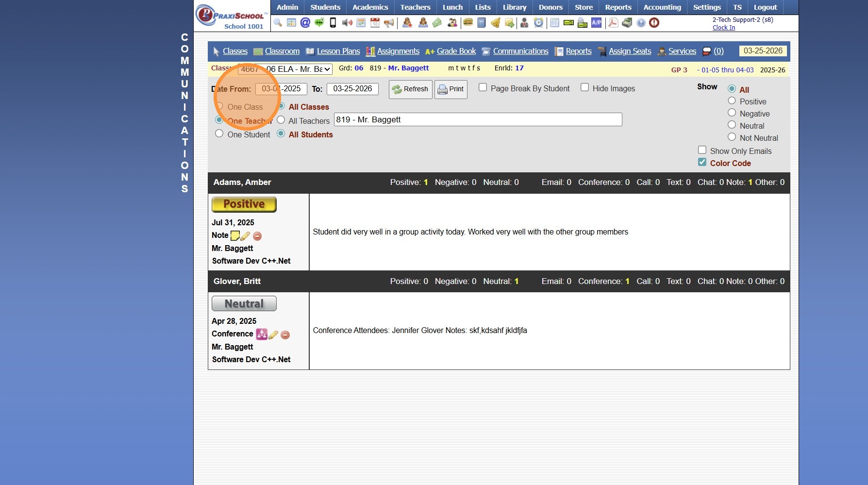Click the To date field
Image resolution: width=868 pixels, height=485 pixels.
tap(352, 89)
